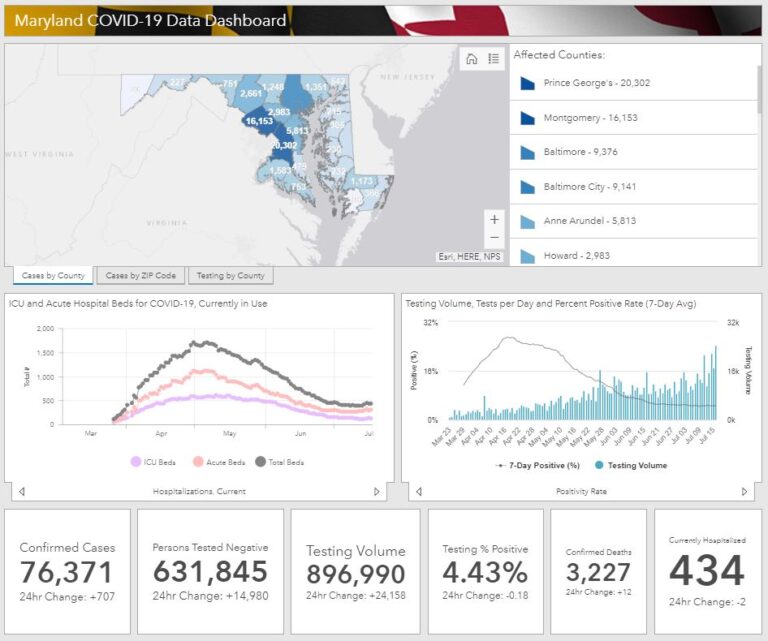Click left arrow under the Positivity Rate chart
Viewport: 768px width, 641px height.
(x=418, y=491)
